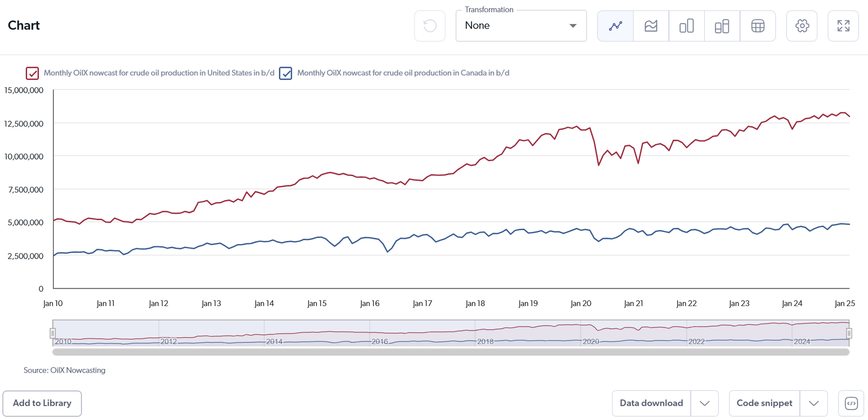Expand chart to fullscreen
The image size is (868, 420).
[843, 26]
